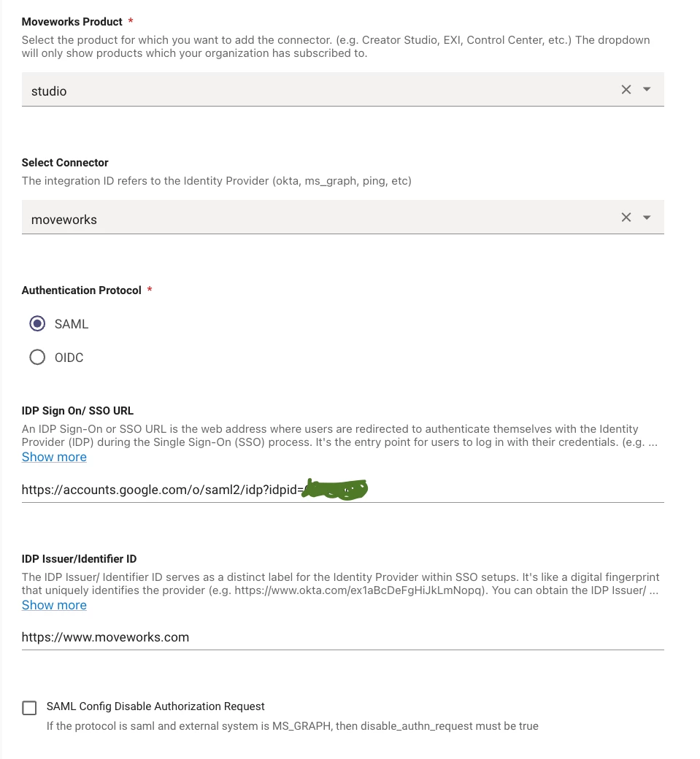Image resolution: width=700 pixels, height=759 pixels.
Task: Expand the Moveworks Product dropdown arrow
Action: (x=647, y=90)
